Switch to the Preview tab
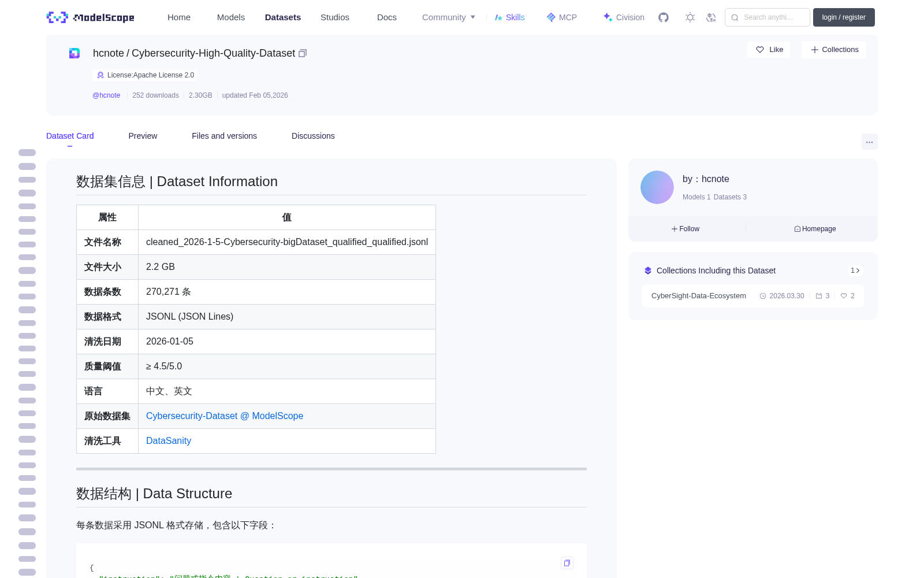The image size is (924, 578). (x=143, y=136)
